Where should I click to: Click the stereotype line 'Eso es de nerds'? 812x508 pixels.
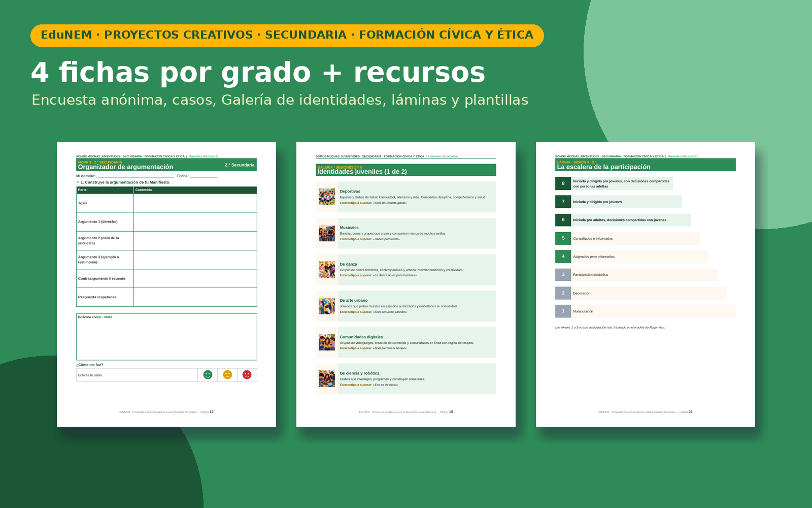click(369, 385)
